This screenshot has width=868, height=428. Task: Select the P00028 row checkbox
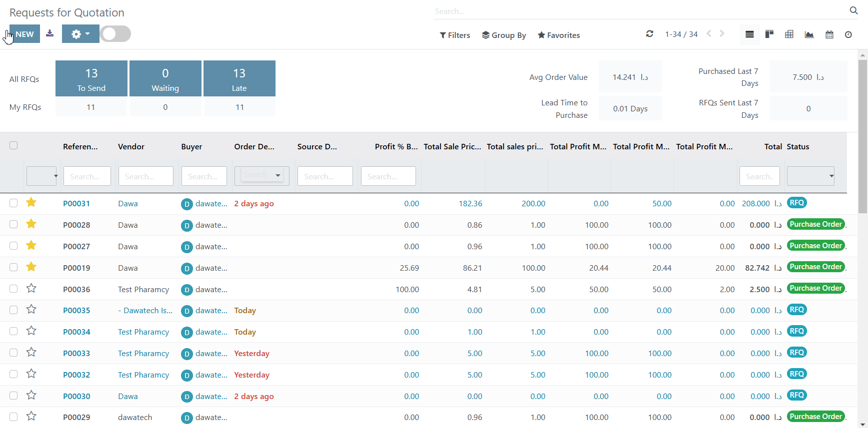13,224
